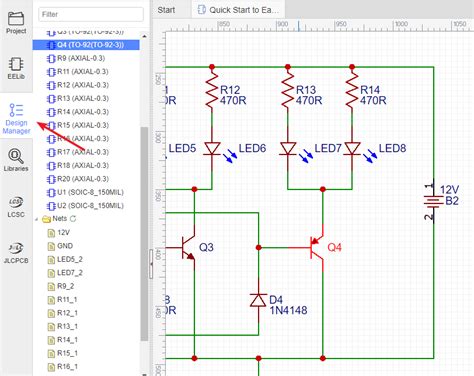The width and height of the screenshot is (474, 376).
Task: Click the left panel collapse handle
Action: [151, 263]
